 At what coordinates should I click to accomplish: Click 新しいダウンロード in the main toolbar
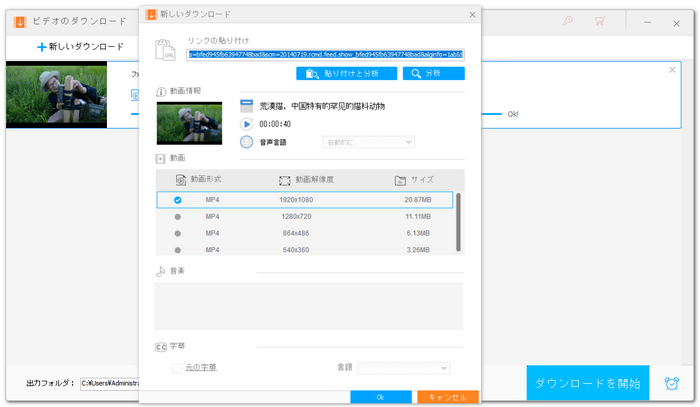point(81,46)
